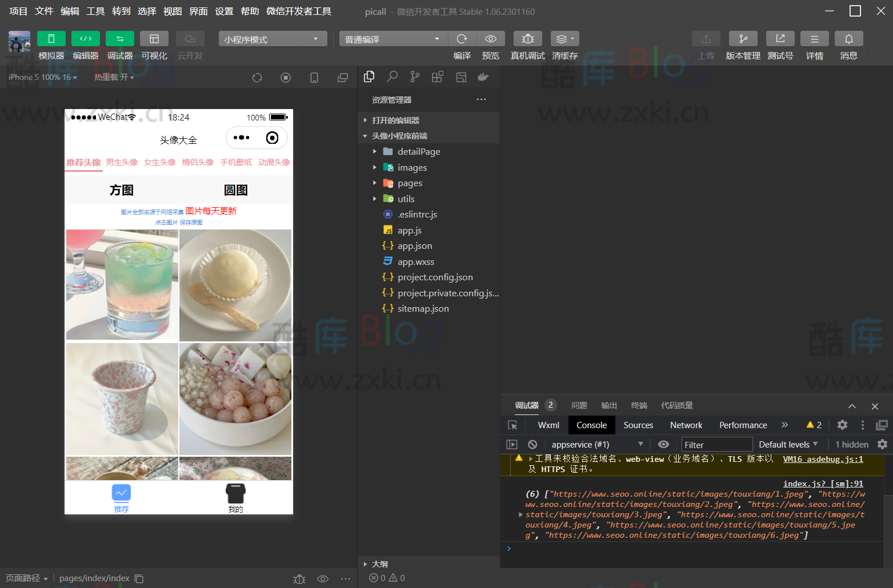Screen dimensions: 893x588
Task: Open version management in the toolbar
Action: (x=743, y=39)
